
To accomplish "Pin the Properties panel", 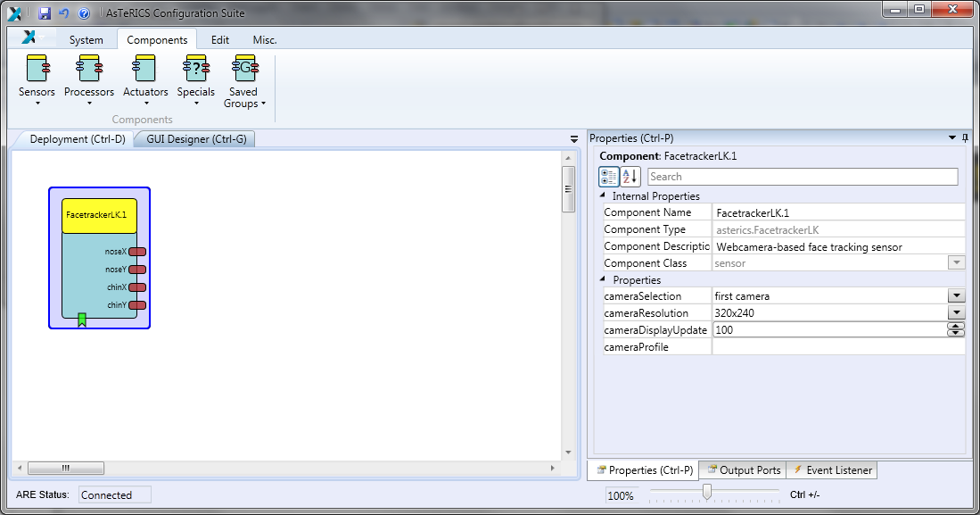I will [x=966, y=137].
